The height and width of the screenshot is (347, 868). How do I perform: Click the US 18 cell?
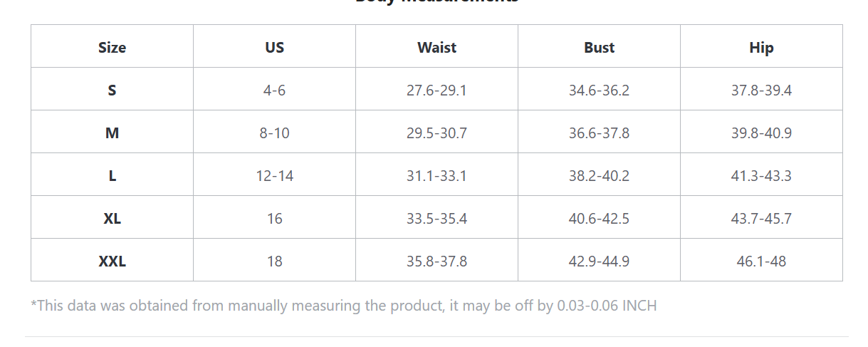click(x=274, y=261)
